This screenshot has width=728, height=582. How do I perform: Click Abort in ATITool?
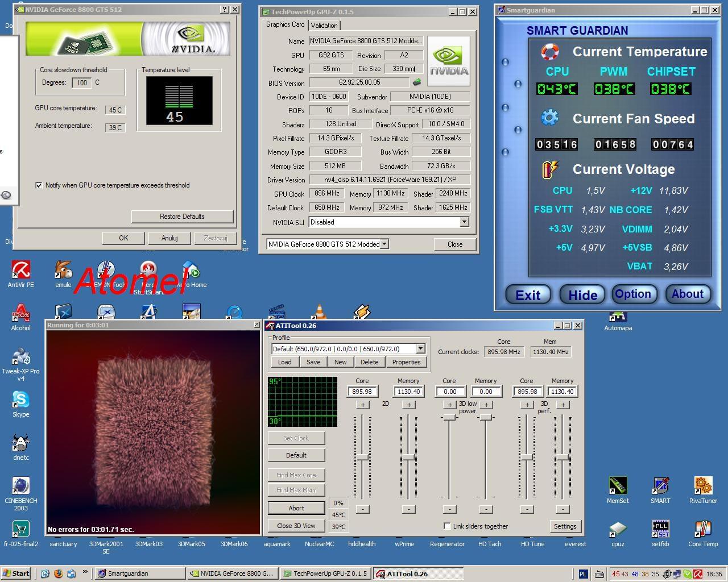(296, 508)
